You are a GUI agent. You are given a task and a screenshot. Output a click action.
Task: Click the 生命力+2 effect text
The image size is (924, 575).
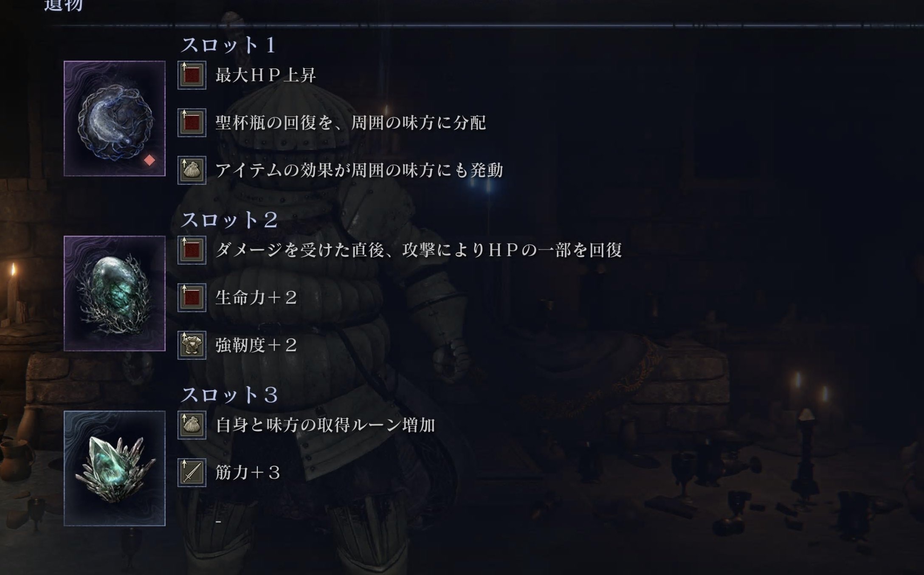pos(256,298)
